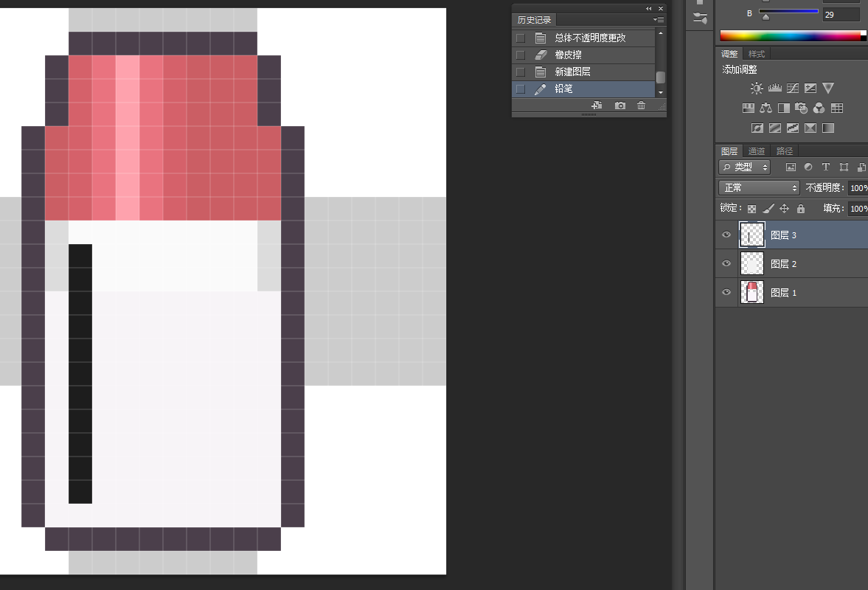Image resolution: width=868 pixels, height=590 pixels.
Task: Toggle lock transparent pixels
Action: [x=751, y=209]
